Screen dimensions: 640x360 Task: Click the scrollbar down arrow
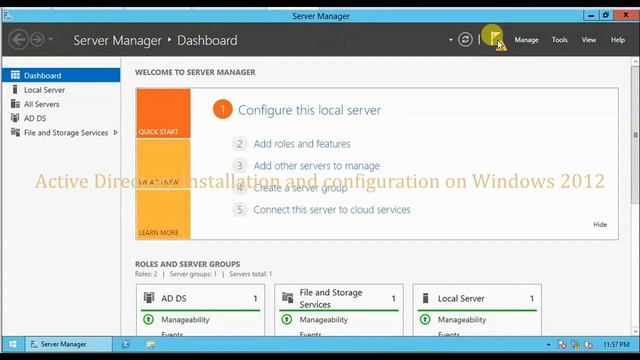635,331
